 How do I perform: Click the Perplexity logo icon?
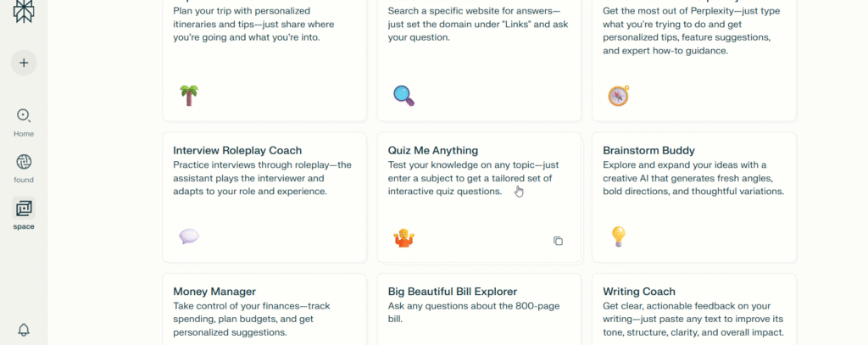click(x=24, y=12)
